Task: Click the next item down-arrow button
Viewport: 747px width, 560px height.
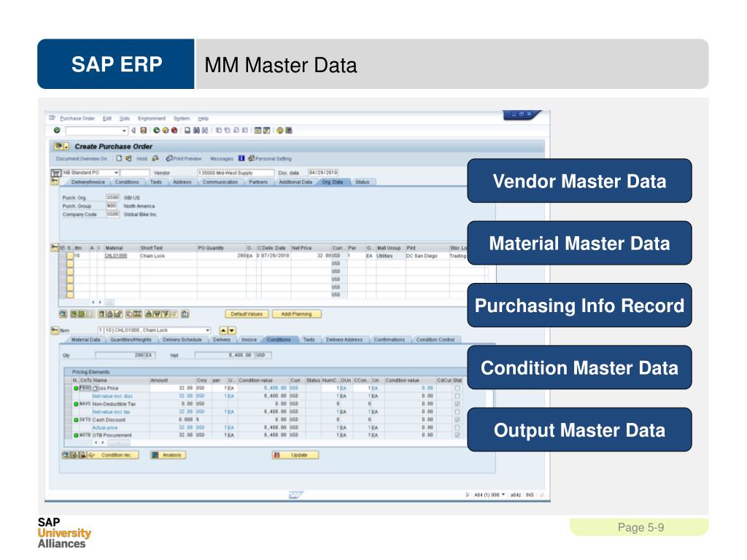Action: tap(232, 330)
